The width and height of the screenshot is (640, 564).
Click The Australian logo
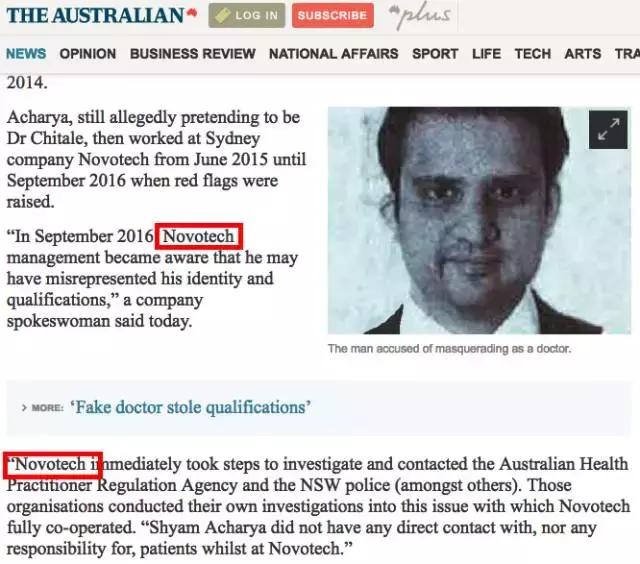(102, 15)
